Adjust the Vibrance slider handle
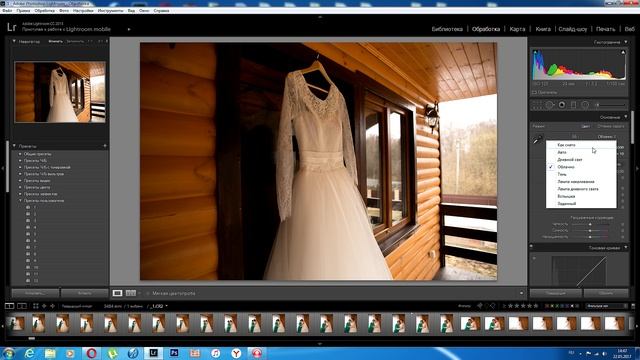The height and width of the screenshot is (360, 640). coord(590,231)
